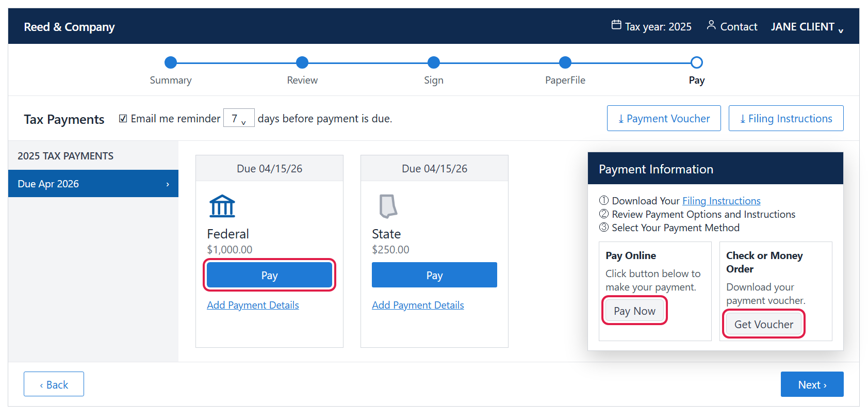Download the Payment Voucher
This screenshot has height=418, width=868.
click(664, 118)
